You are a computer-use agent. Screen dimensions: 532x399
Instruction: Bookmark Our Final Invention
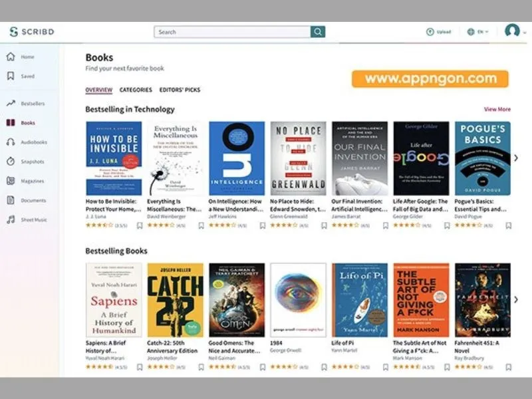pyautogui.click(x=386, y=225)
